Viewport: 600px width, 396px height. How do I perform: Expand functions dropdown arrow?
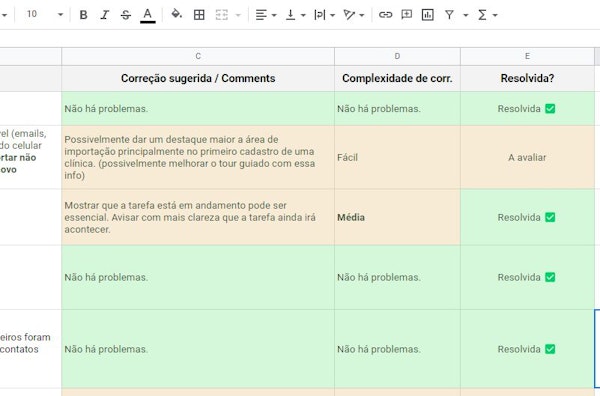(495, 15)
